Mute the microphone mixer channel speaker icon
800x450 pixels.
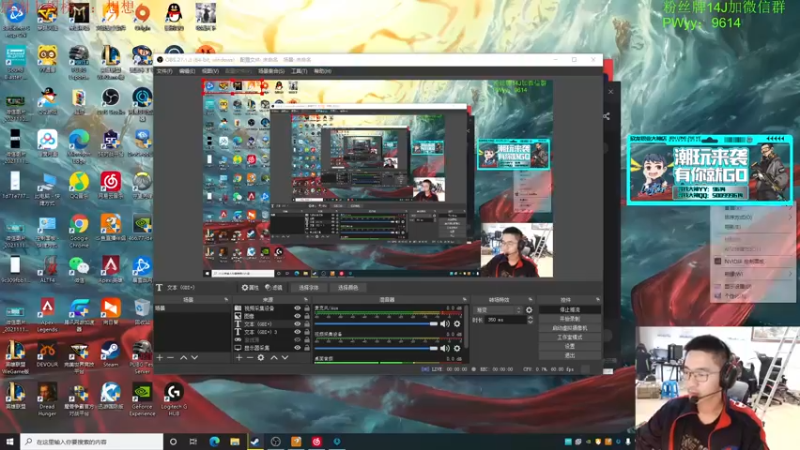coord(445,324)
